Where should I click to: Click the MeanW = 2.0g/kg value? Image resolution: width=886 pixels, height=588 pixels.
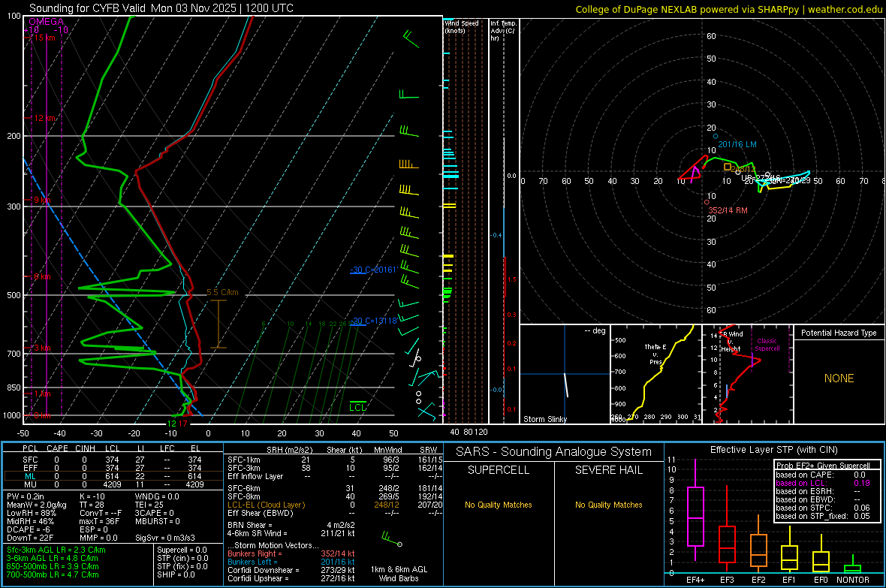[x=36, y=505]
